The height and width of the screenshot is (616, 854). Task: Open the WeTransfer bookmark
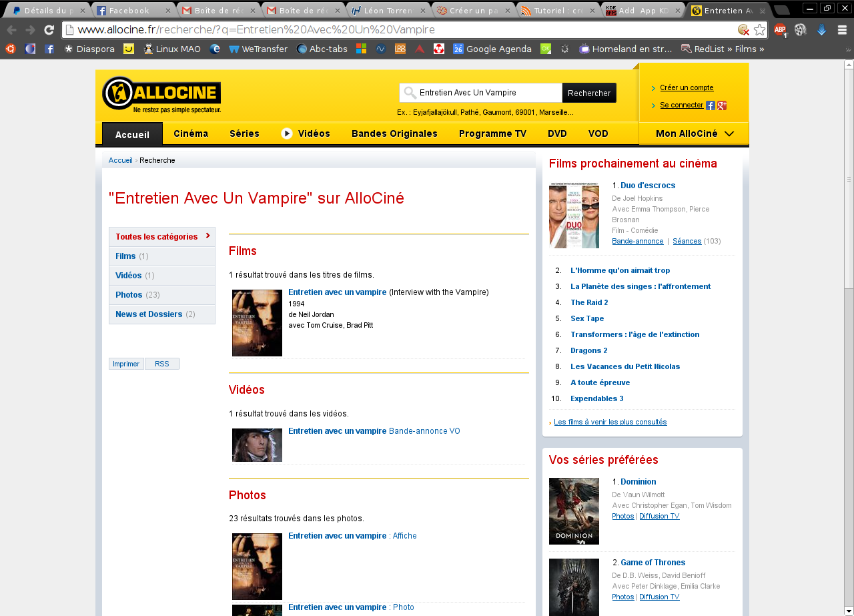(x=258, y=49)
